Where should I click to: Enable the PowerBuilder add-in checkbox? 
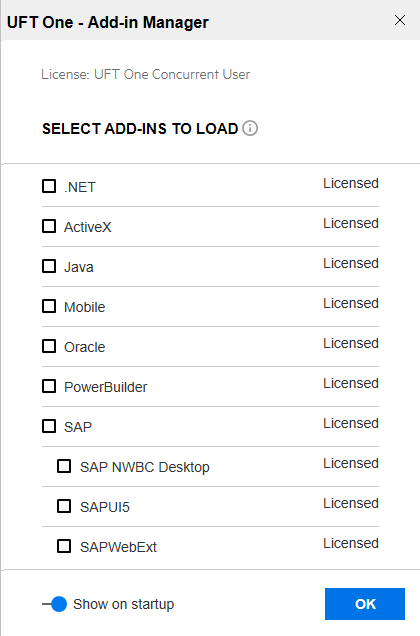click(x=49, y=386)
